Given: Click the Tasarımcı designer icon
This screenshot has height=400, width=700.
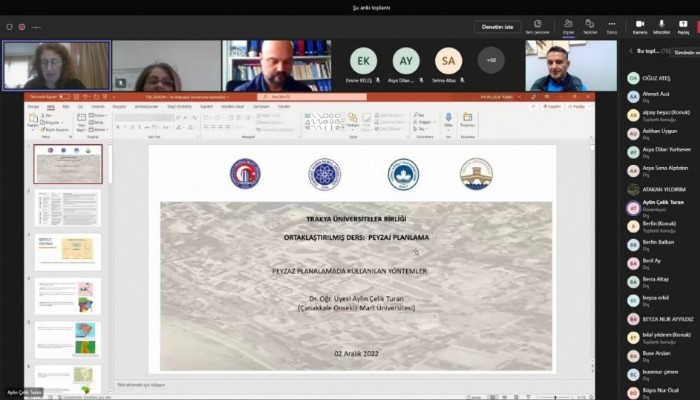Looking at the screenshot, I should pos(467,117).
